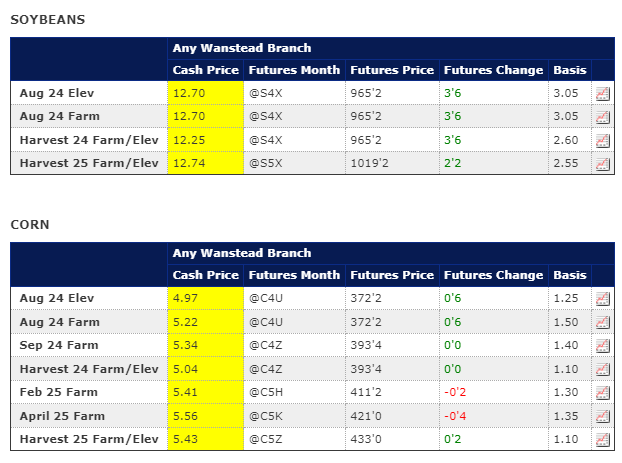This screenshot has width=622, height=463.
Task: Click the @S5X futures month symbol
Action: (x=264, y=163)
